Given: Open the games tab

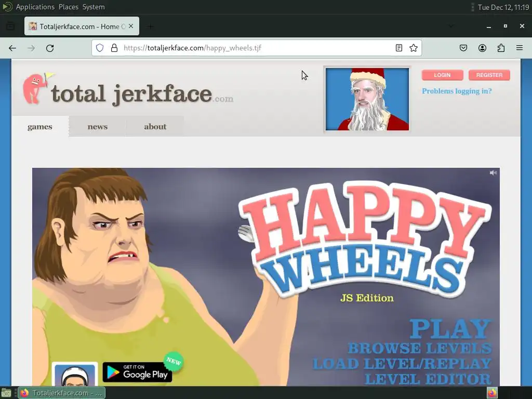Looking at the screenshot, I should coord(40,127).
